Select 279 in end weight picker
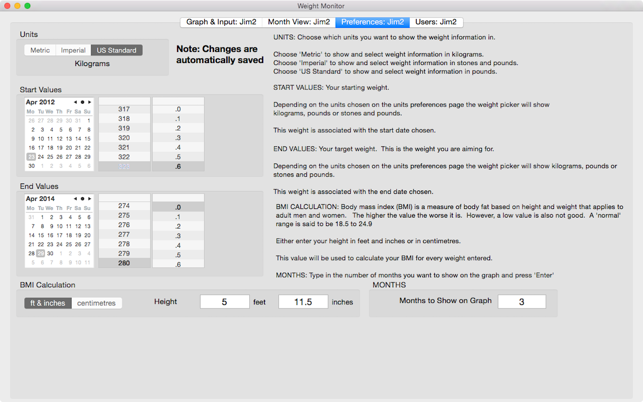The height and width of the screenshot is (402, 643). [x=124, y=254]
